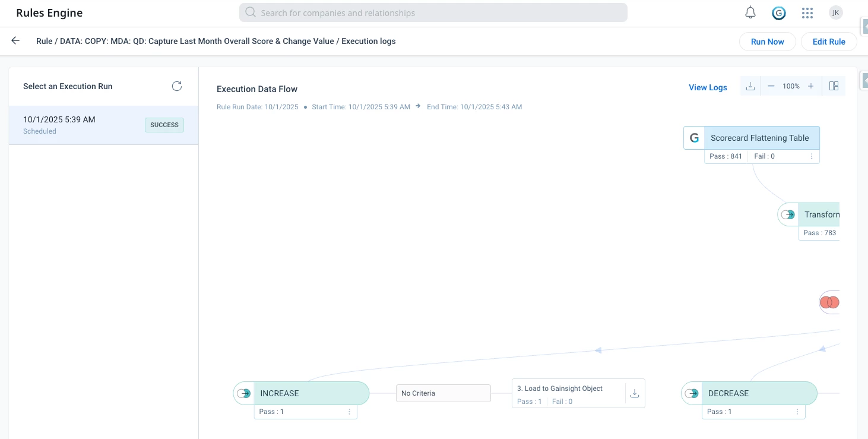Select the DECREASE node

click(x=749, y=393)
